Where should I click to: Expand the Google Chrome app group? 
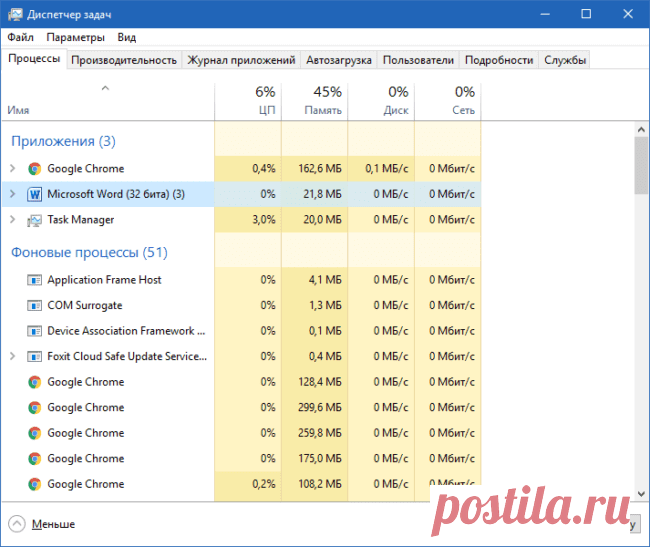[12, 169]
